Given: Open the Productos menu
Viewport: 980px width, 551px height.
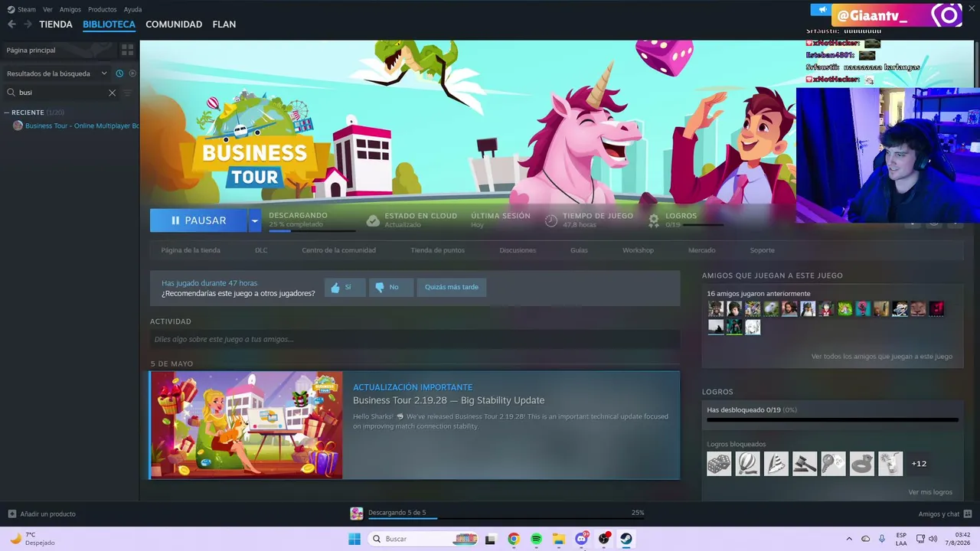Looking at the screenshot, I should coord(103,9).
